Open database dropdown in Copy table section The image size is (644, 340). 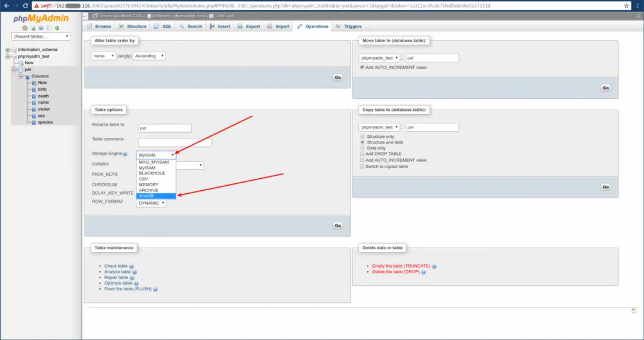(x=379, y=127)
